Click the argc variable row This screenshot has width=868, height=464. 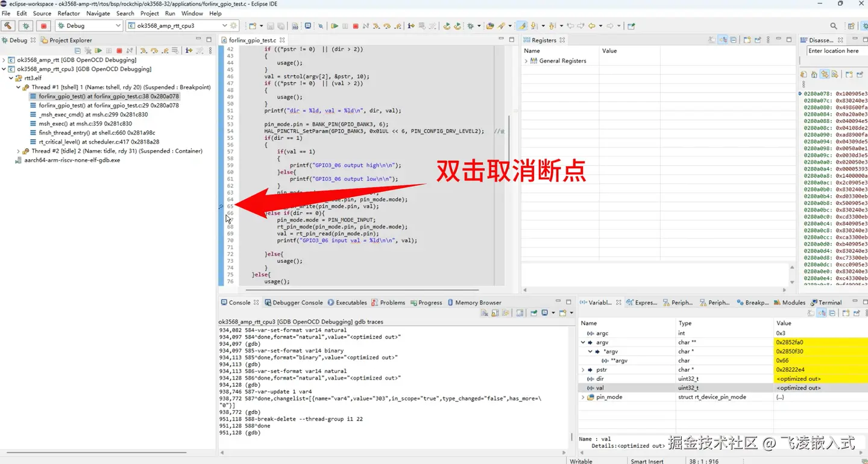[x=722, y=333]
